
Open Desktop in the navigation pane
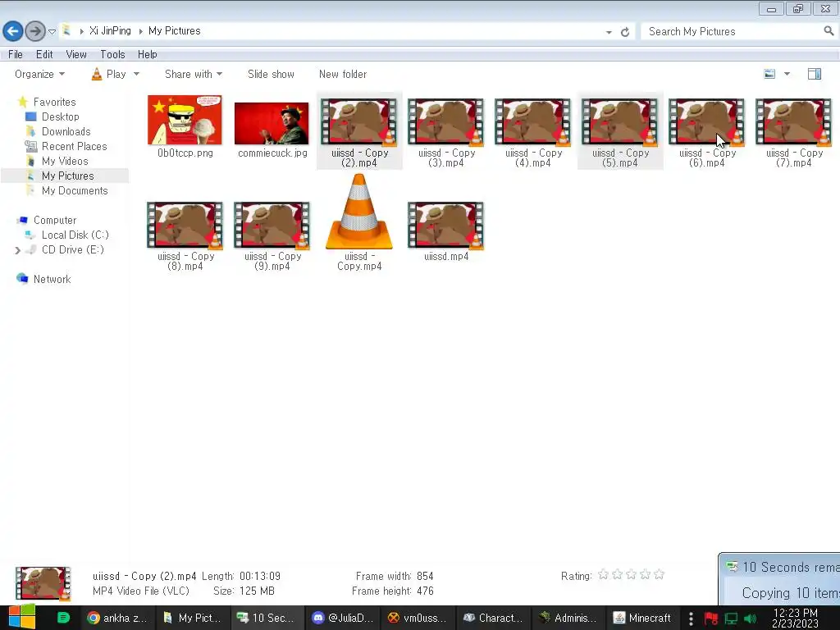[x=60, y=116]
